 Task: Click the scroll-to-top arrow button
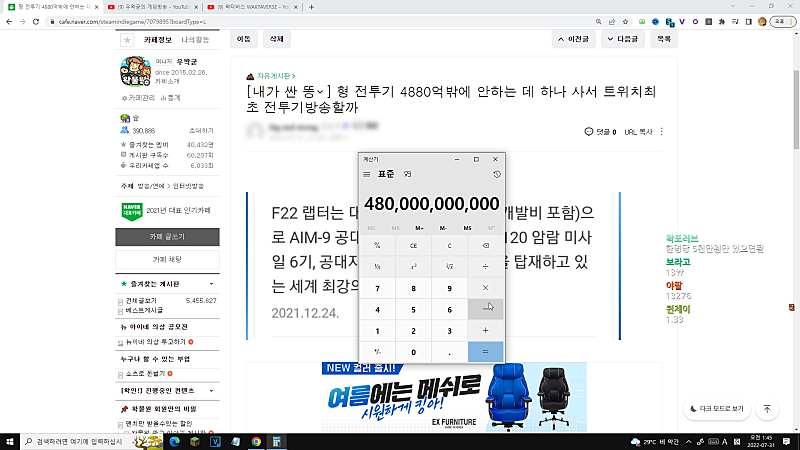[767, 409]
